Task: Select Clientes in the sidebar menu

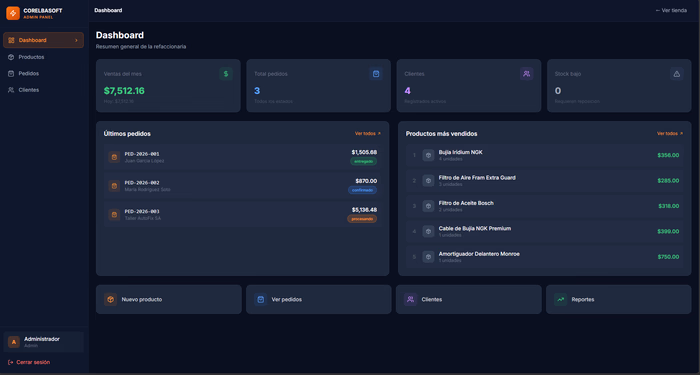Action: (x=43, y=90)
